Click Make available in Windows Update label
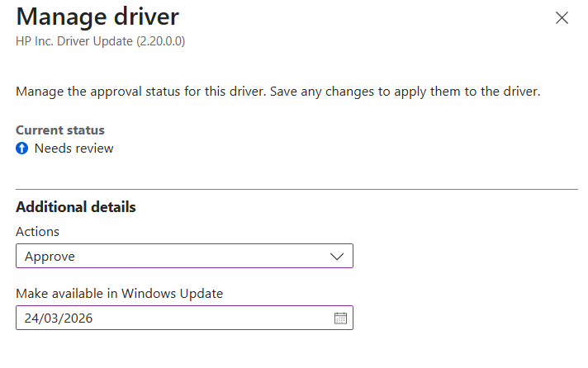The image size is (588, 368). 120,293
